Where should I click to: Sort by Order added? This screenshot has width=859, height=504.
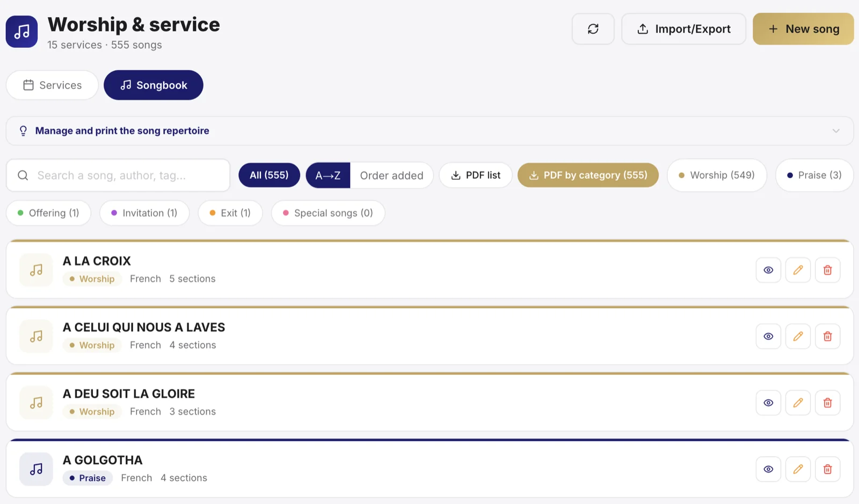tap(391, 176)
